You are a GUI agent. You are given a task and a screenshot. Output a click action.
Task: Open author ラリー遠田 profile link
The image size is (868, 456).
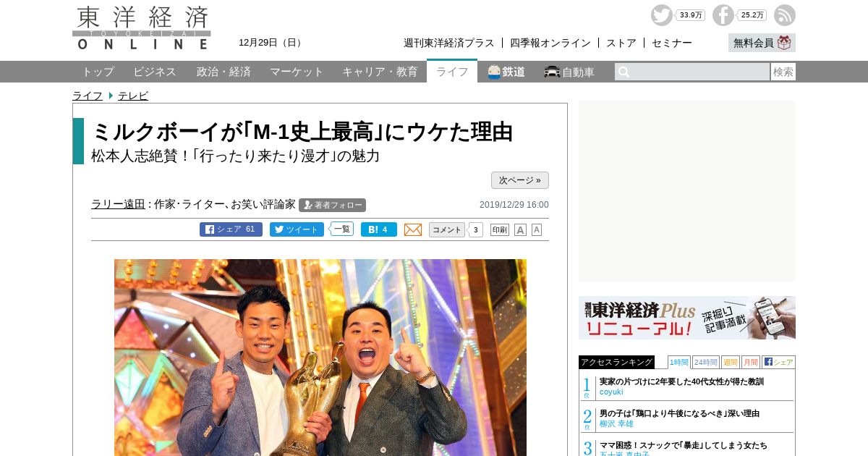point(118,204)
